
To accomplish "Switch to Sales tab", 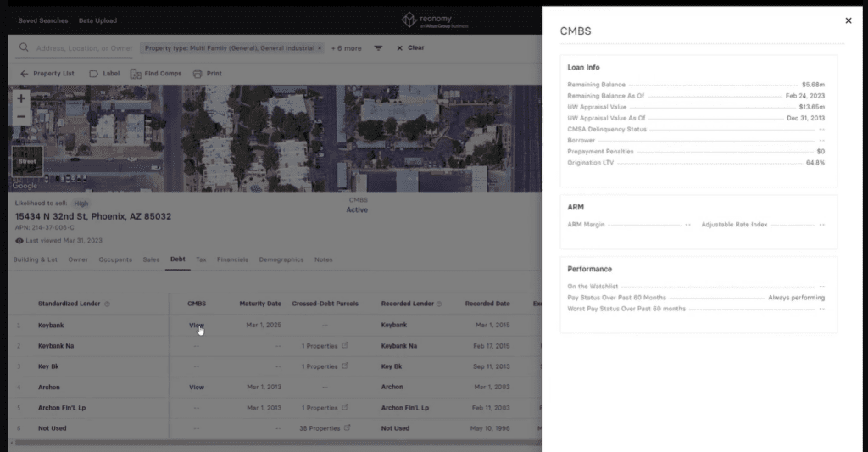I will pyautogui.click(x=151, y=259).
